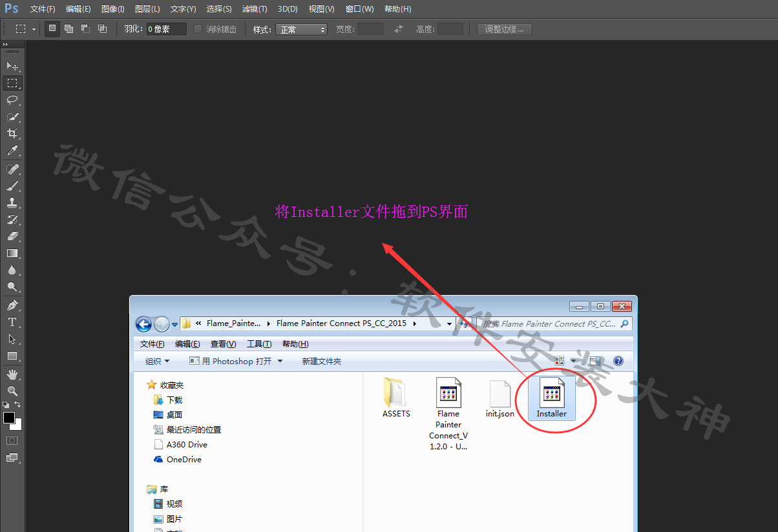Open the 图像(I) menu in Photoshop
The height and width of the screenshot is (532, 778).
113,9
